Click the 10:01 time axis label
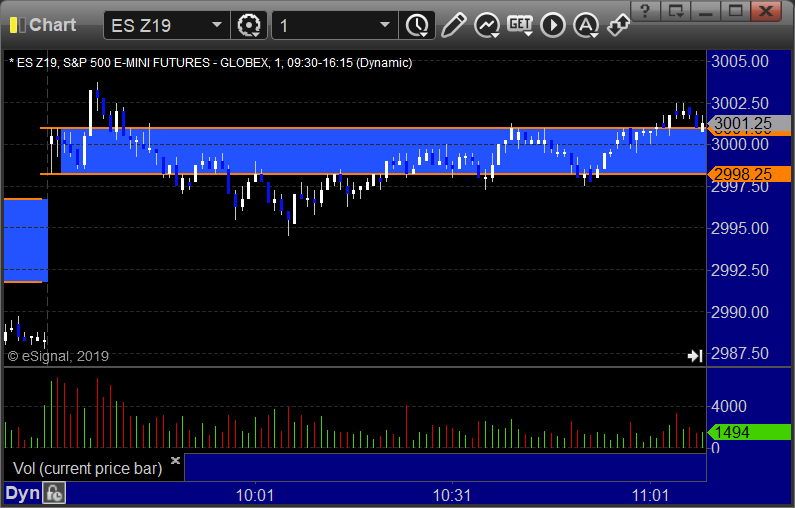 coord(255,495)
